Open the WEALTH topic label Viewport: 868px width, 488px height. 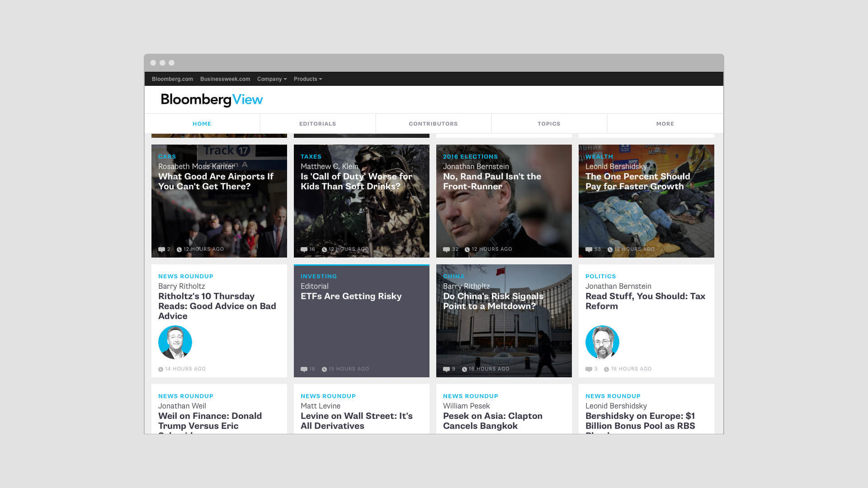coord(599,157)
